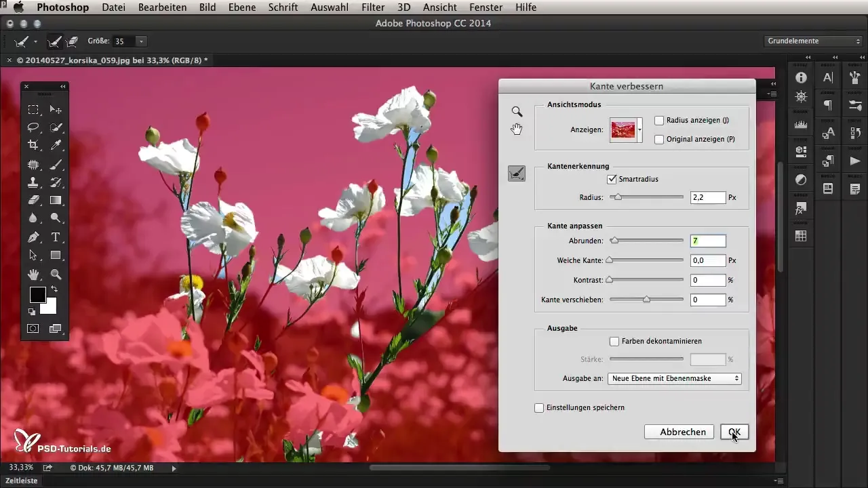Open the Swatches grid panel
The width and height of the screenshot is (868, 488).
(x=801, y=236)
